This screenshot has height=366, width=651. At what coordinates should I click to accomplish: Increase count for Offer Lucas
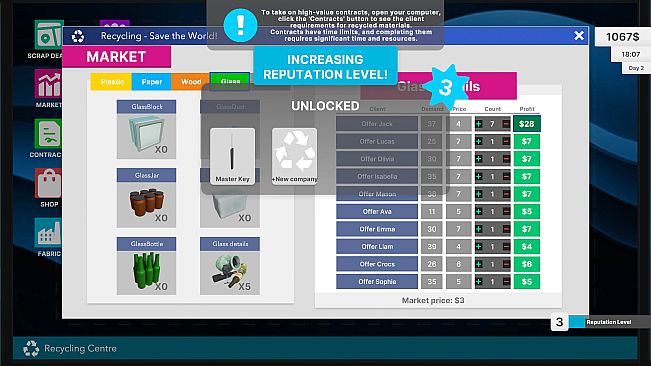479,141
